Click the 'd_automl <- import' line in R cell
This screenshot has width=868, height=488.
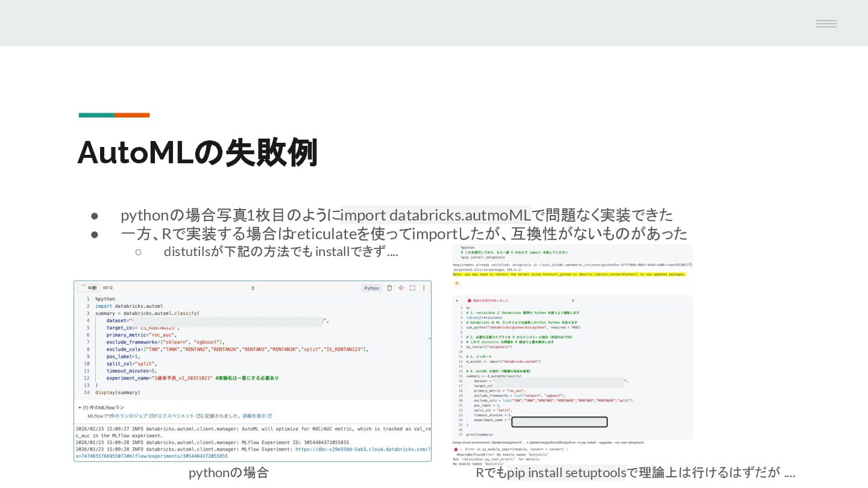tap(503, 361)
